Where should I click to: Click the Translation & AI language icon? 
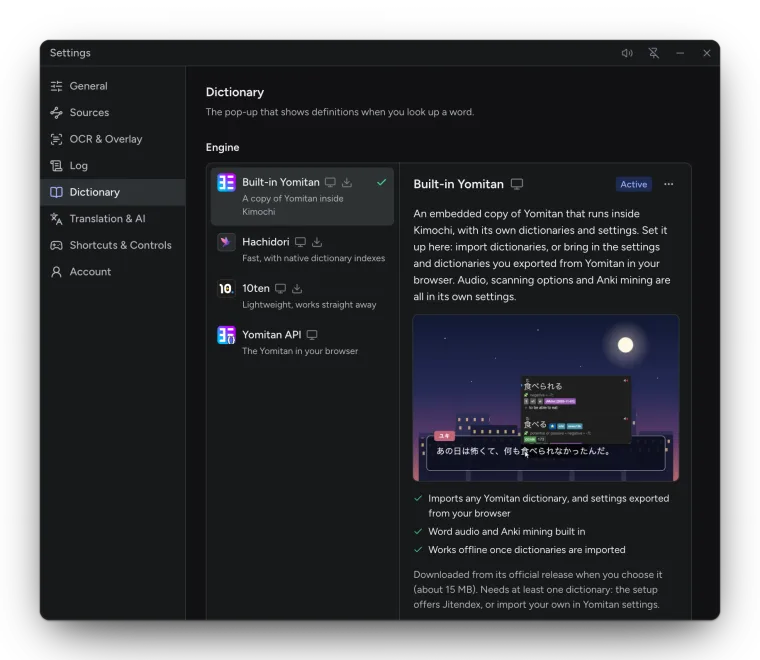coord(56,219)
